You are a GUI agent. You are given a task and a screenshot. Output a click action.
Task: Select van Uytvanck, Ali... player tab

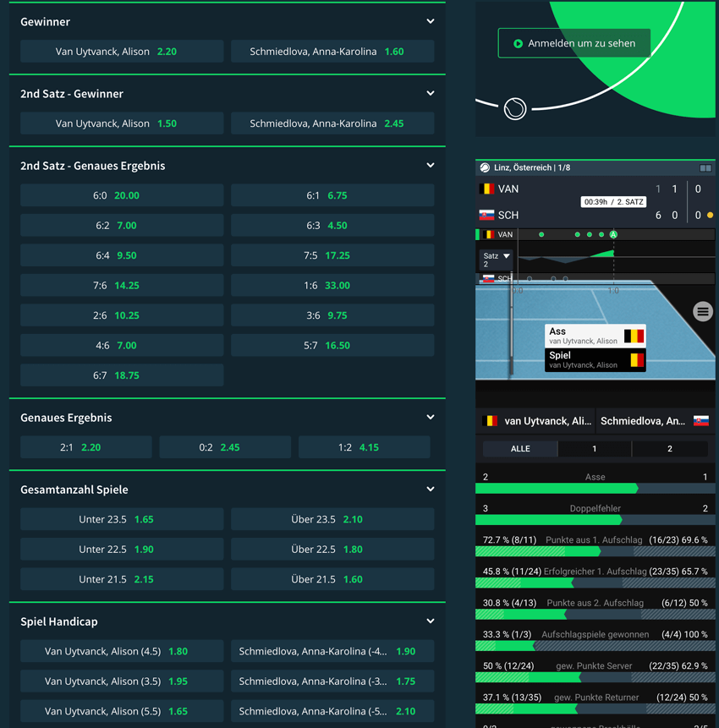coord(535,421)
